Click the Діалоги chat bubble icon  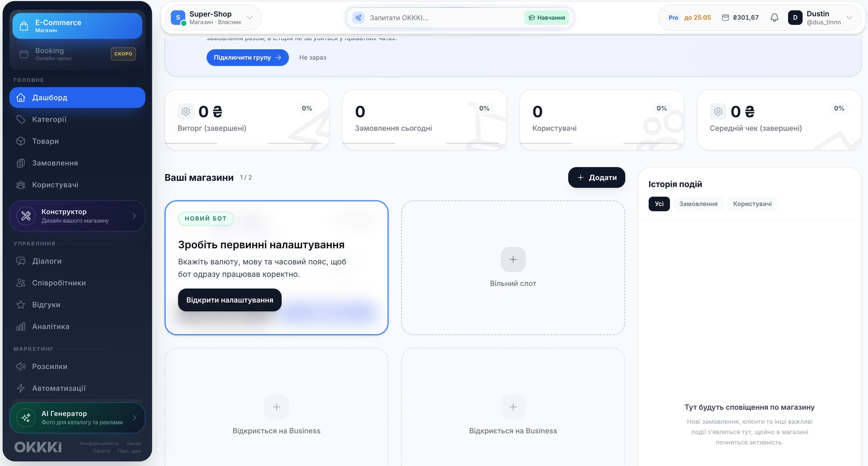click(x=21, y=261)
